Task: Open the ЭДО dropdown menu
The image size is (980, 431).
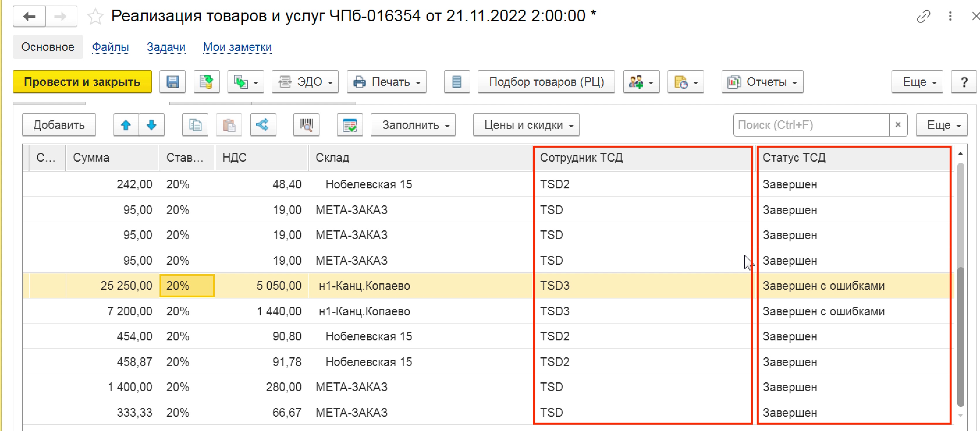Action: pos(305,82)
